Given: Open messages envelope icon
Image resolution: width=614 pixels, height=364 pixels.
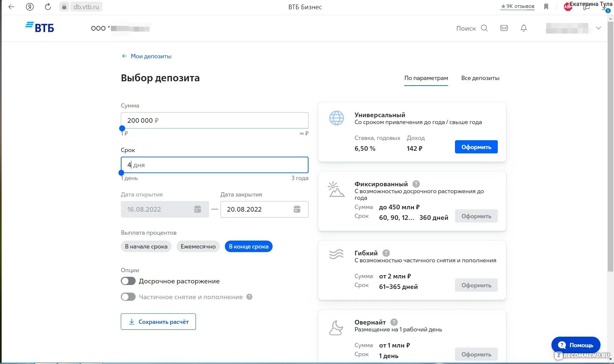Looking at the screenshot, I should tap(504, 28).
